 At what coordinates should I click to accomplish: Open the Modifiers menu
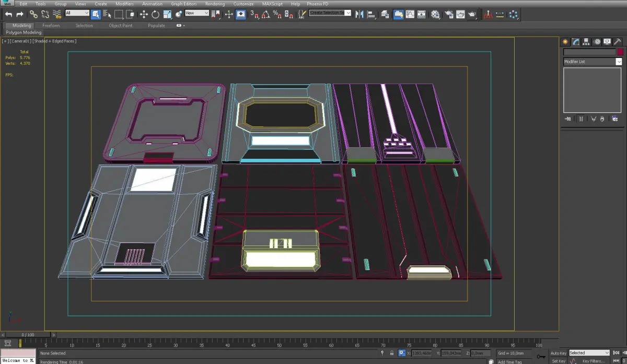pos(124,4)
